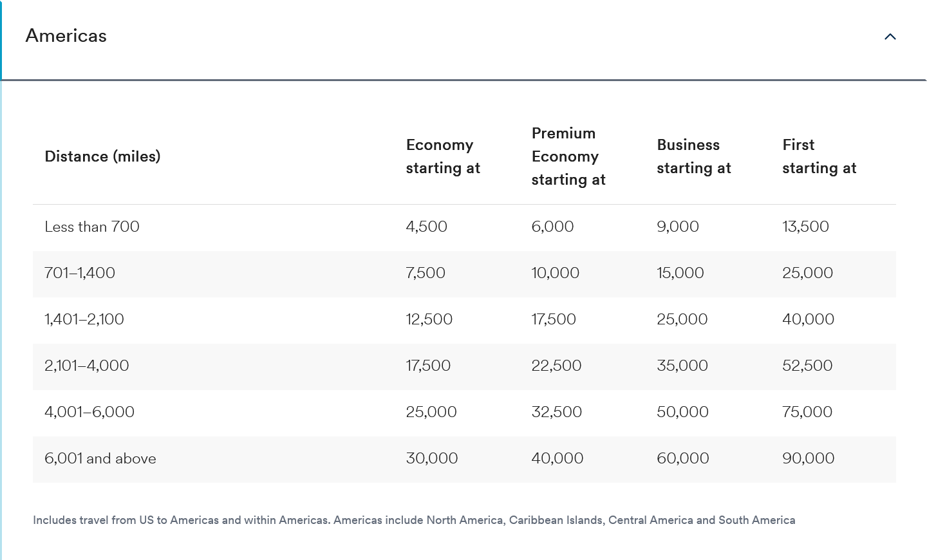This screenshot has height=560, width=927.
Task: Select the Business starting at column header
Action: point(694,156)
